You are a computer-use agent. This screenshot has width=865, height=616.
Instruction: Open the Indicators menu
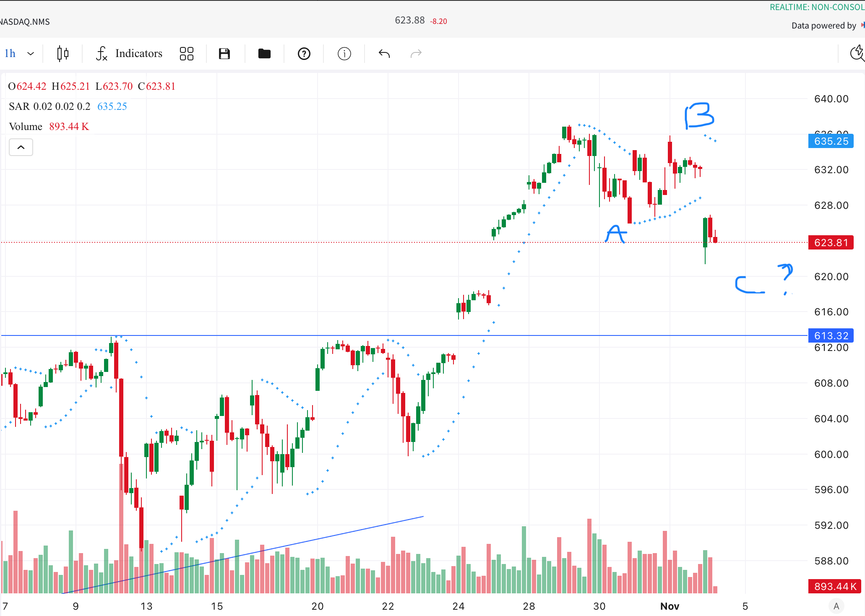tap(129, 54)
